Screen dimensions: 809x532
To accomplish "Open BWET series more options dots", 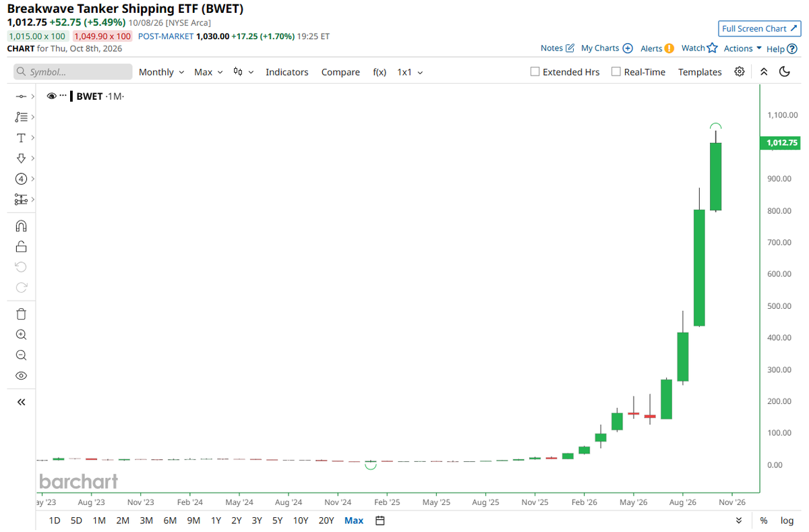I will (63, 96).
